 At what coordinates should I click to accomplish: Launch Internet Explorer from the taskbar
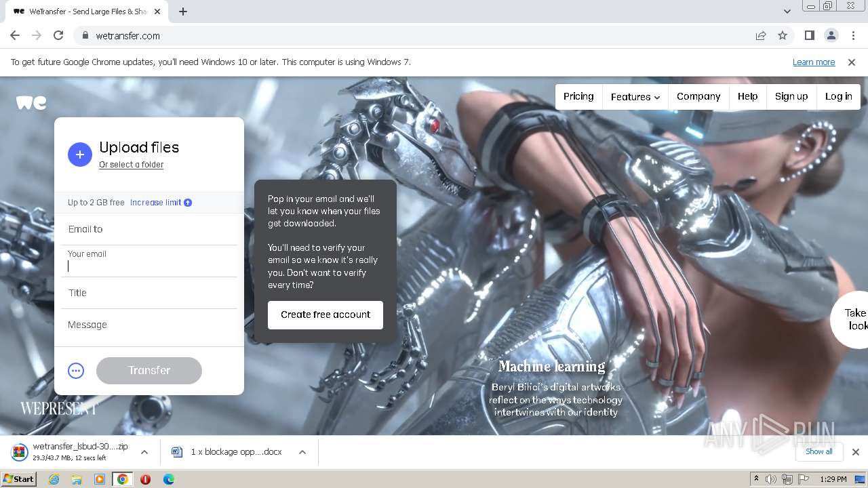pyautogui.click(x=54, y=479)
